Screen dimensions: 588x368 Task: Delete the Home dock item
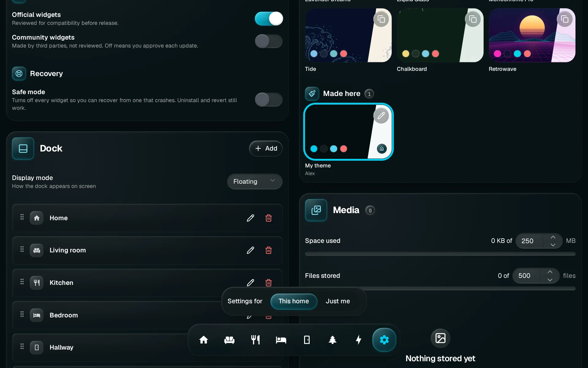coord(269,218)
